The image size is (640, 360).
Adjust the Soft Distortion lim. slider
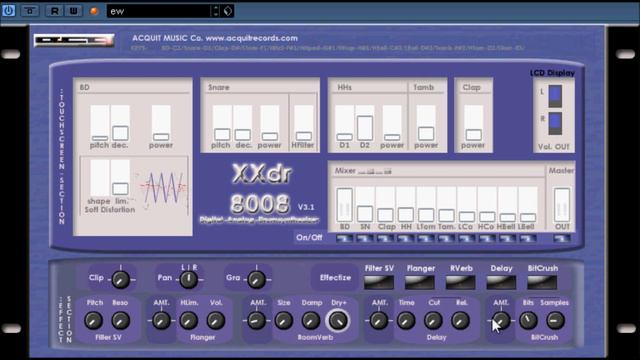click(120, 178)
